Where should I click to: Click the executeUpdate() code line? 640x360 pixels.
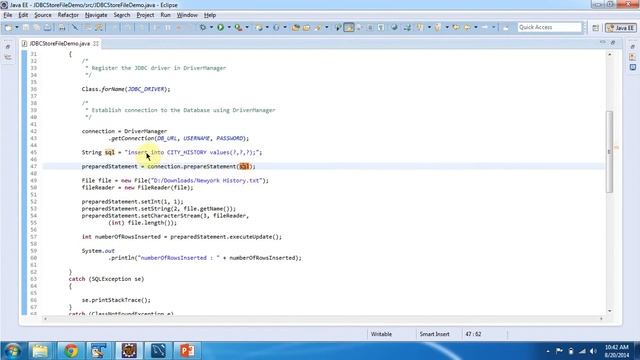point(182,237)
